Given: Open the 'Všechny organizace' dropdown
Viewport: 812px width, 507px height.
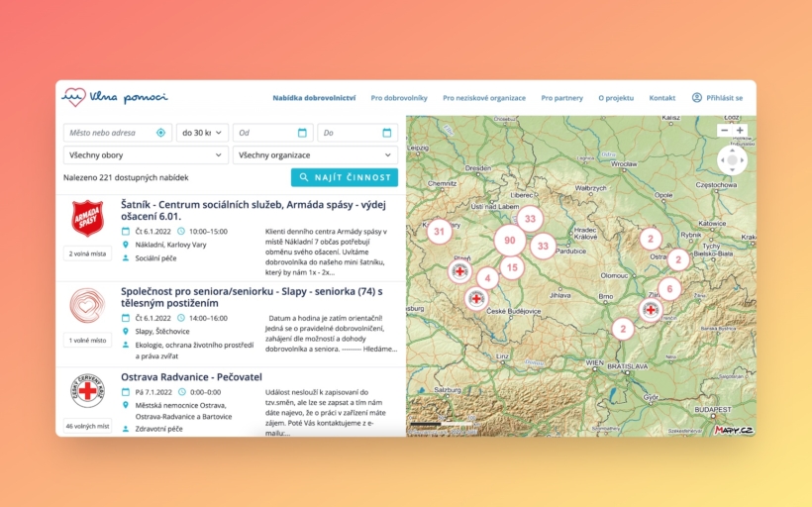Looking at the screenshot, I should click(x=315, y=154).
